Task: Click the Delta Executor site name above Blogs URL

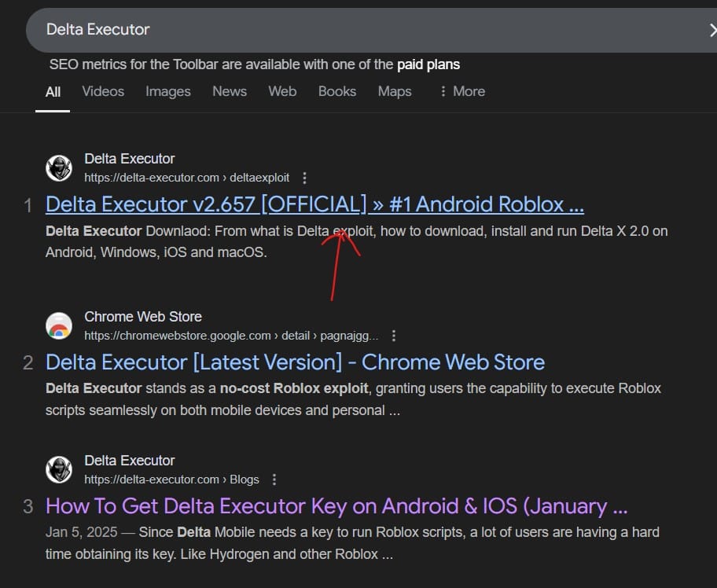Action: [130, 461]
